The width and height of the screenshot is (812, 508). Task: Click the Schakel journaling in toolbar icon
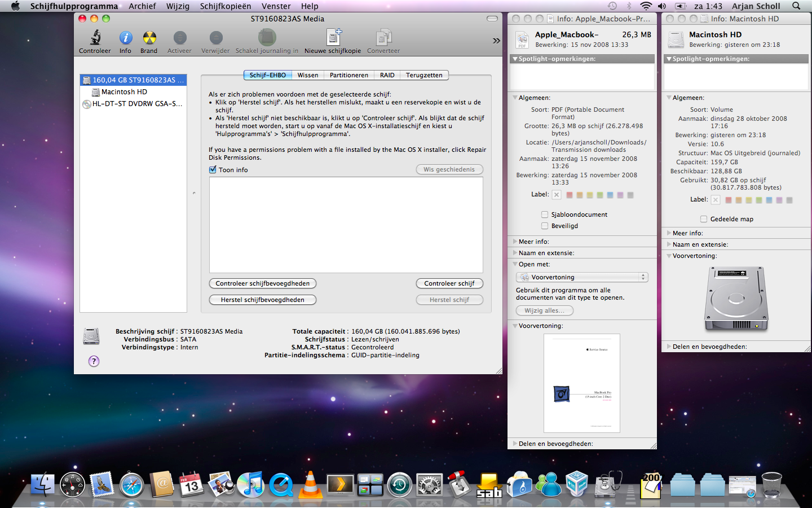coord(267,38)
